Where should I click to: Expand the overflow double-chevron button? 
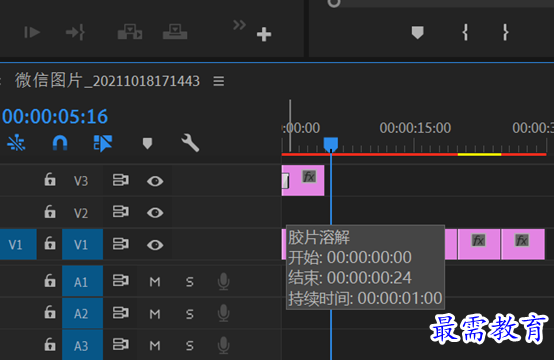[239, 25]
